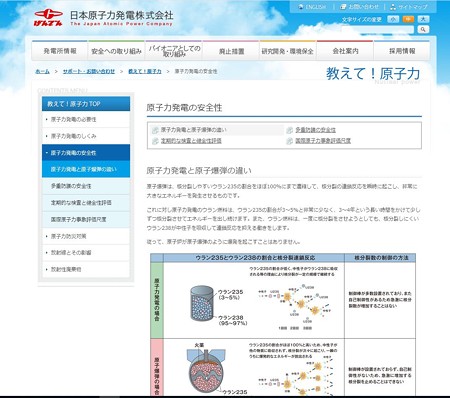450x398 pixels.
Task: Click the atomic bomb cross-section illustration
Action: coord(207,370)
